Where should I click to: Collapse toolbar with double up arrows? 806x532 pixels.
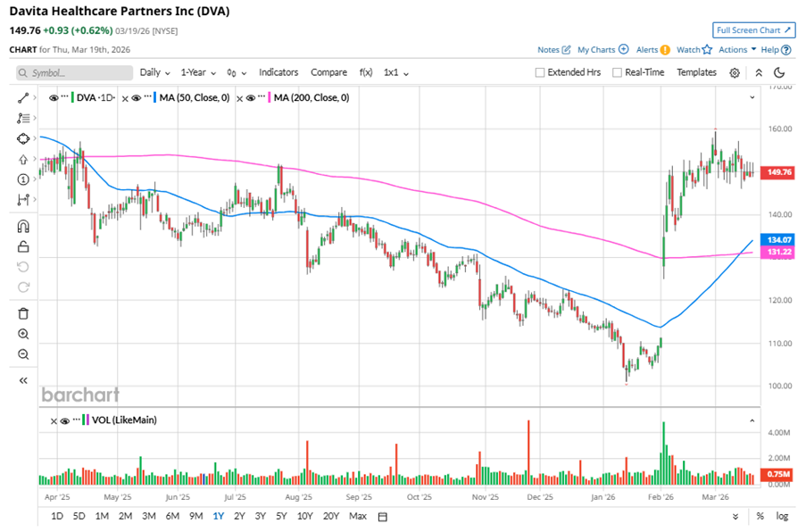pyautogui.click(x=759, y=72)
